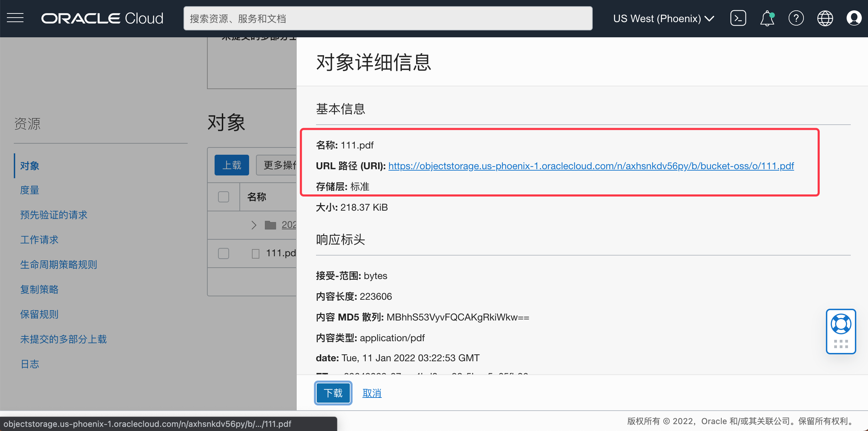The height and width of the screenshot is (431, 868).
Task: Click the 下载 download button
Action: [x=333, y=393]
